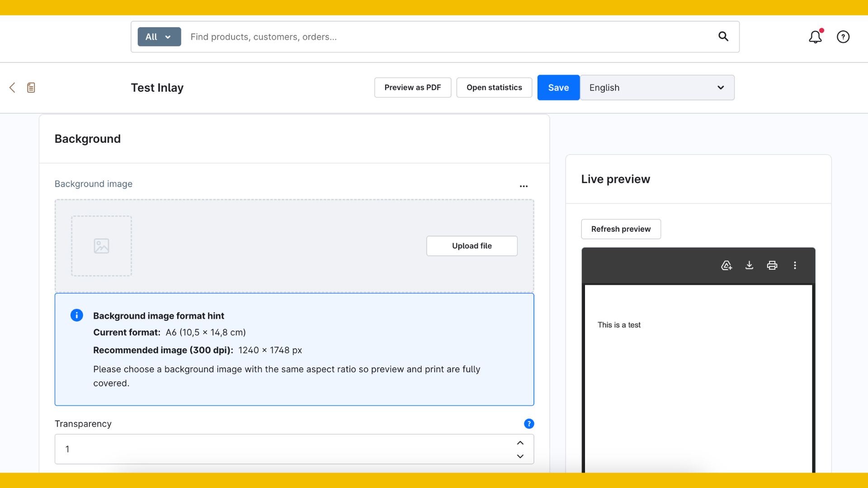The image size is (868, 488).
Task: Save preview PDF to Google Drive
Action: pyautogui.click(x=726, y=266)
